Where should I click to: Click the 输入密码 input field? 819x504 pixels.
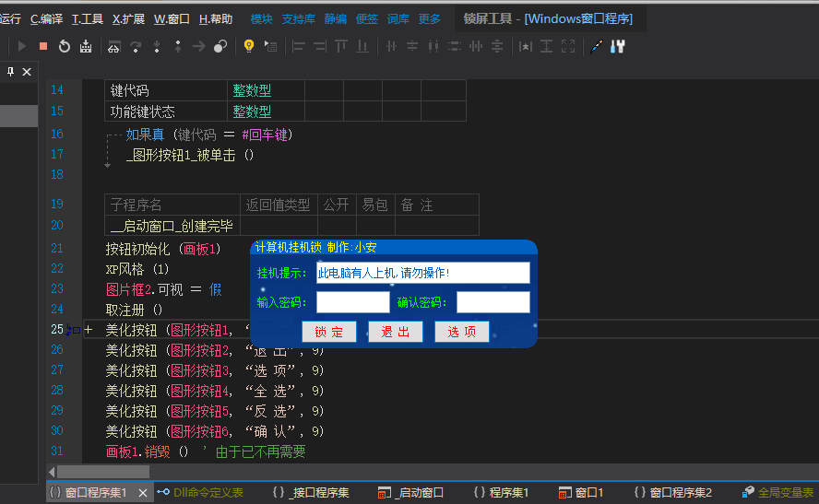(353, 302)
